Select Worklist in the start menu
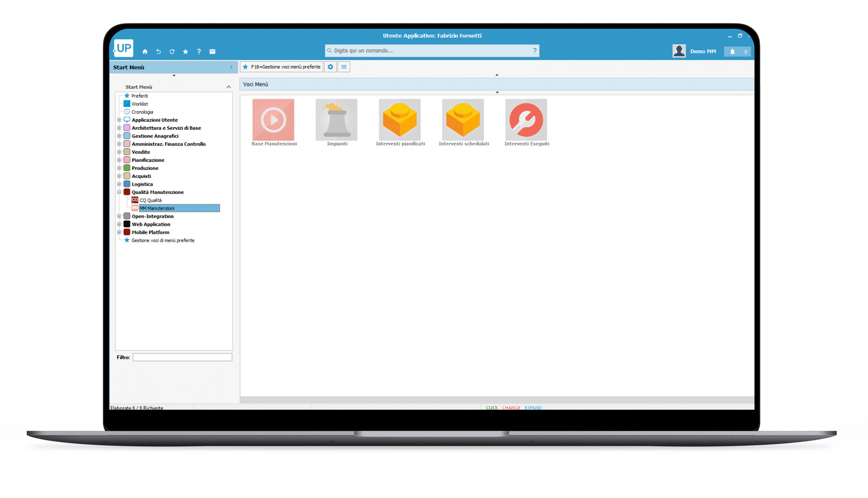Image resolution: width=868 pixels, height=498 pixels. coord(140,104)
